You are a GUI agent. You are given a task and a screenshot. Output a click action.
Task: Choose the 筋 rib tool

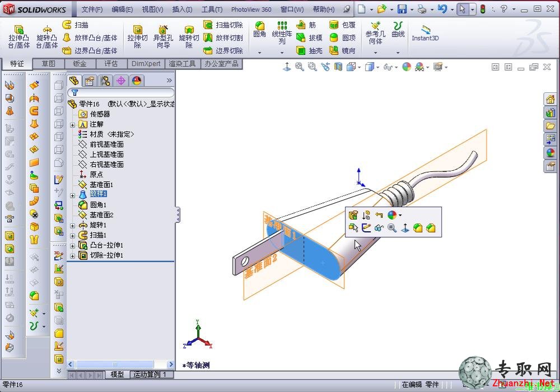(306, 25)
